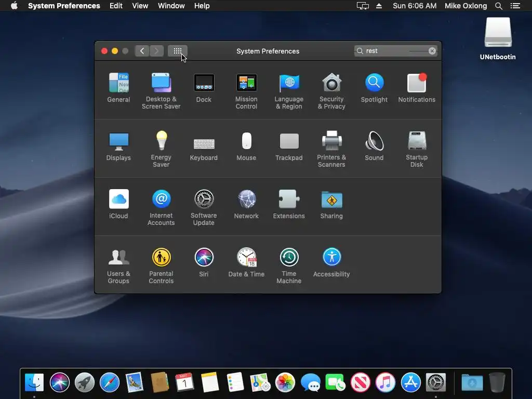Open Mission Control preferences

tap(246, 91)
